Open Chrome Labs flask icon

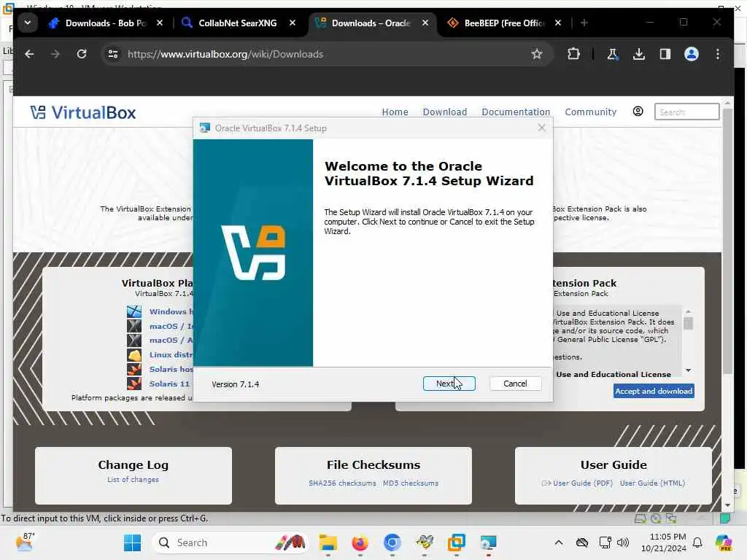(x=613, y=54)
